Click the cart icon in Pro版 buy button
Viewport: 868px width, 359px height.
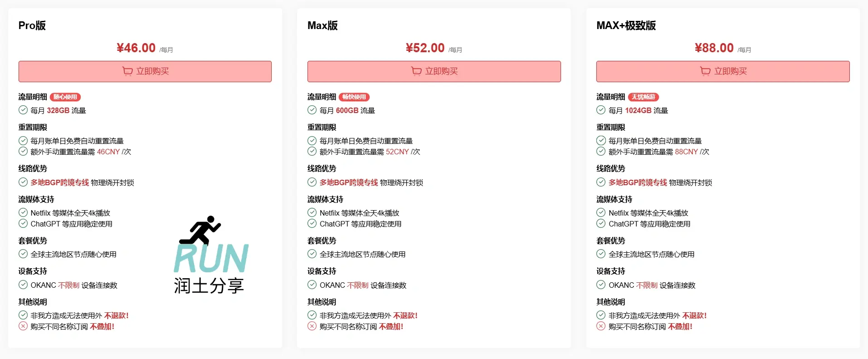127,71
